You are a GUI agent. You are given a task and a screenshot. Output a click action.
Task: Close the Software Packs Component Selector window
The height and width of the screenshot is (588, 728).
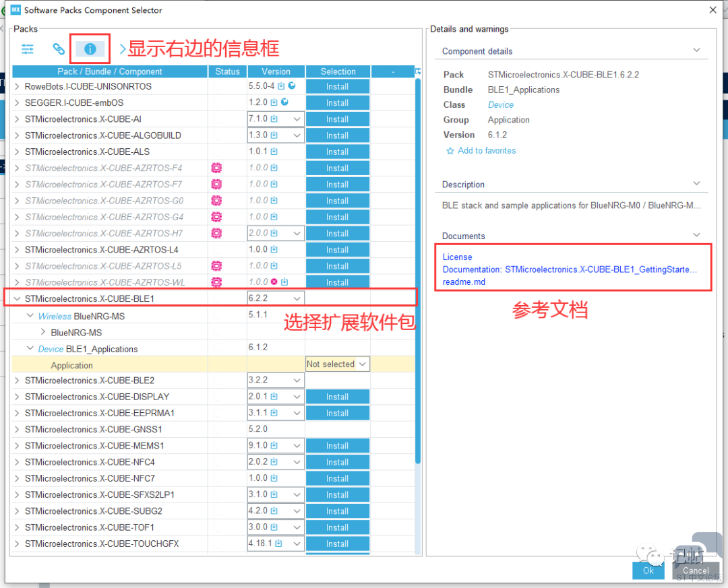click(x=713, y=9)
